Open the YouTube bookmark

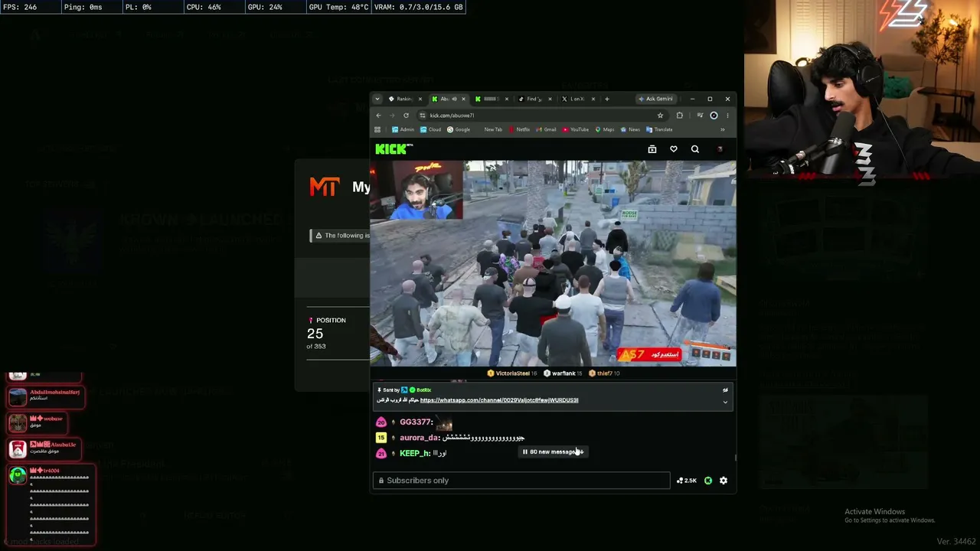576,129
